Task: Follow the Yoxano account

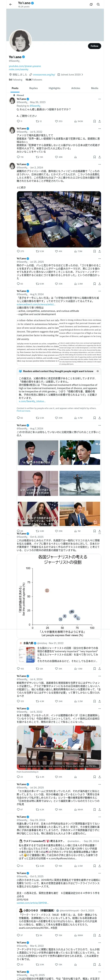Action: pos(95,46)
